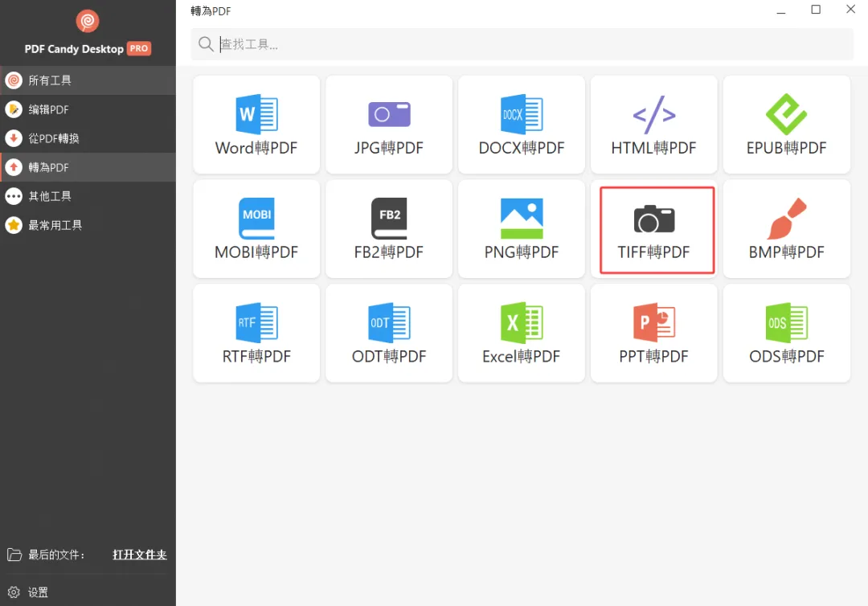The width and height of the screenshot is (868, 606).
Task: Open the BMP轉PDF tool
Action: (787, 228)
